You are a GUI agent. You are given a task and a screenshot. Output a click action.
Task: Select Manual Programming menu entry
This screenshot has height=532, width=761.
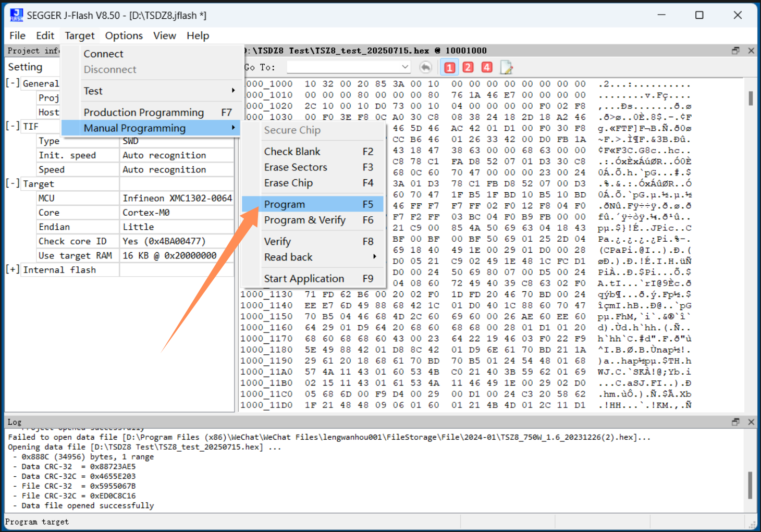151,128
